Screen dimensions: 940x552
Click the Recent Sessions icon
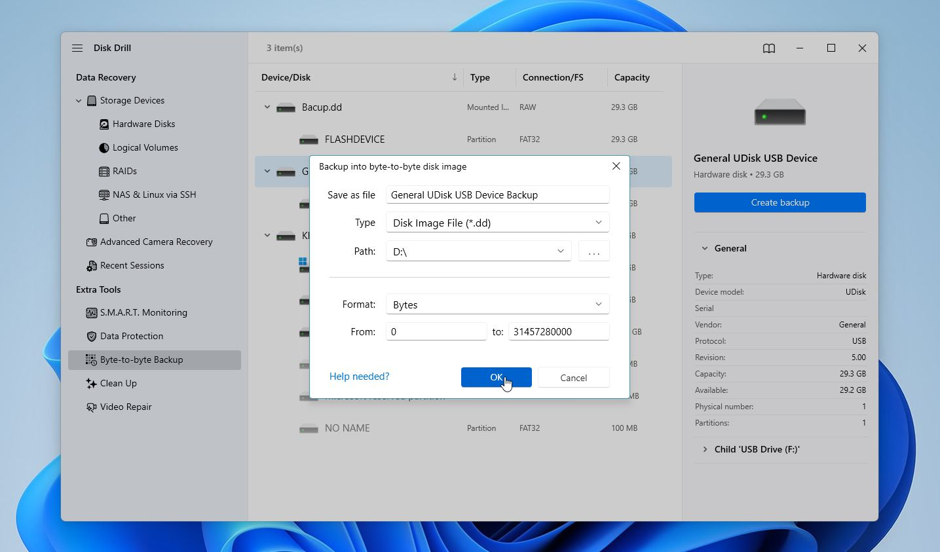91,266
